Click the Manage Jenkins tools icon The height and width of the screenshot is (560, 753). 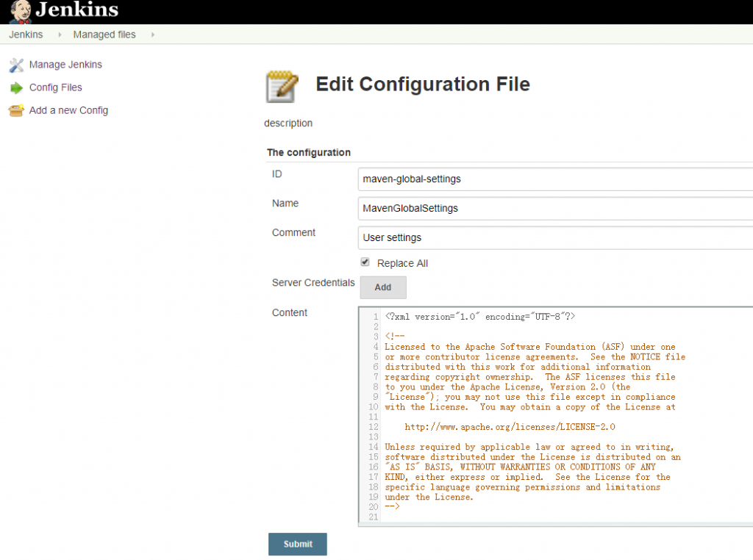pos(16,65)
